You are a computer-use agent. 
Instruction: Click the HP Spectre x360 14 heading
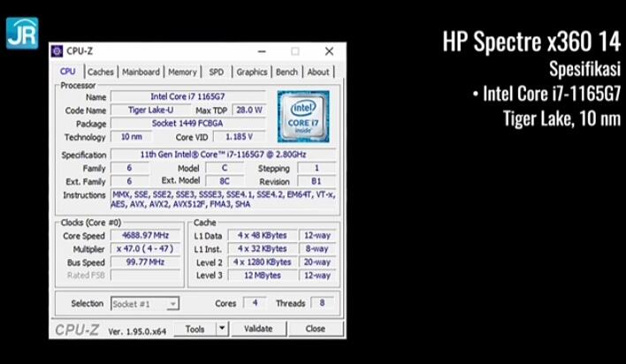click(531, 42)
